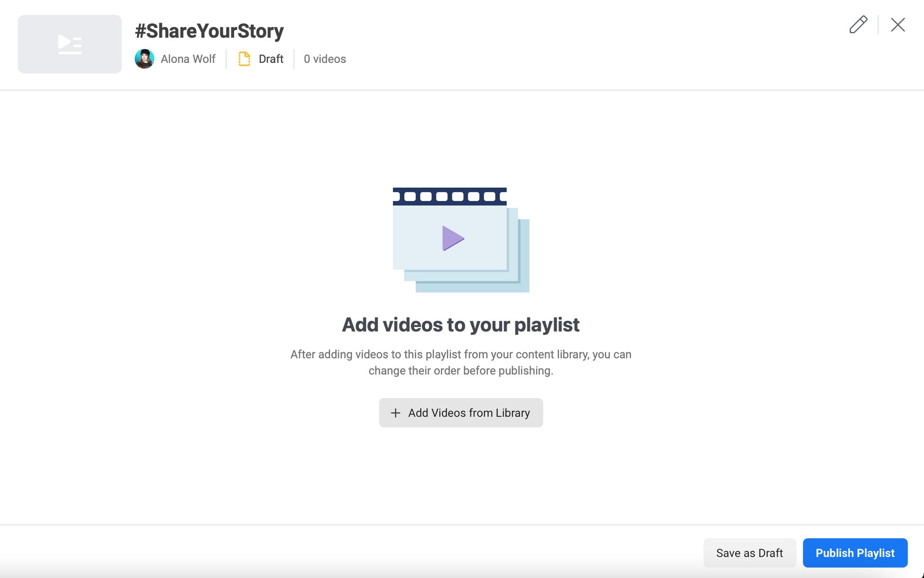
Task: Click the close X icon
Action: pos(899,24)
